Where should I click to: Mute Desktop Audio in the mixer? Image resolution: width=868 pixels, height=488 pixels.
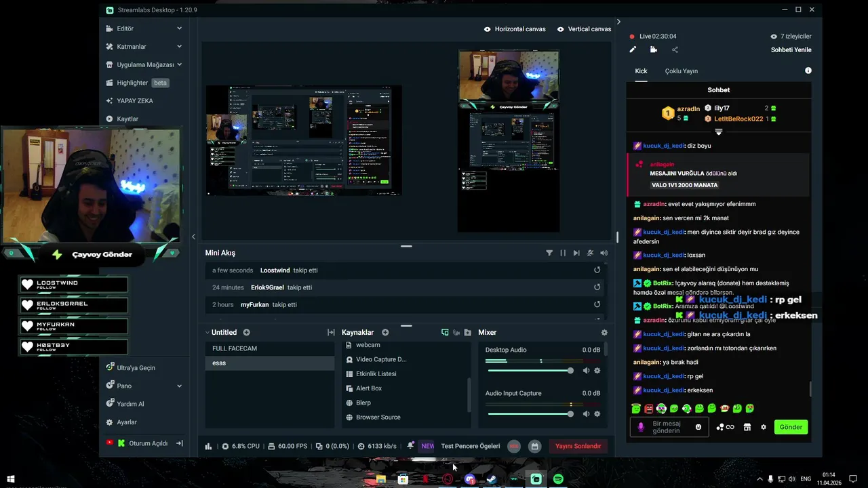tap(586, 371)
